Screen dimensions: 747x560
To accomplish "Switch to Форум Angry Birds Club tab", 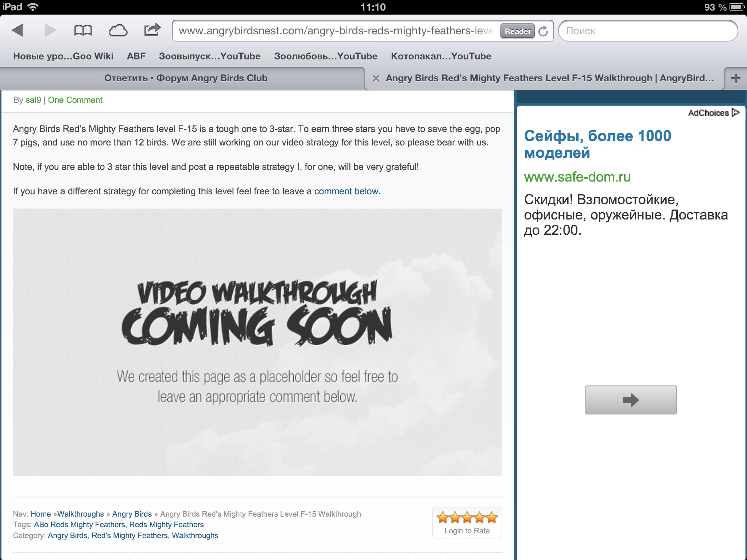I will point(186,78).
